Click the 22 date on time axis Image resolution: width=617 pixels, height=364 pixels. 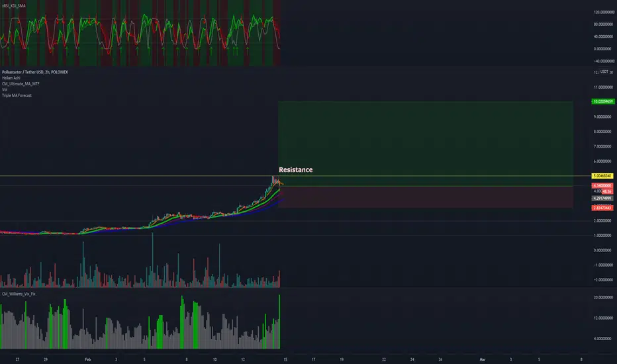pos(384,359)
